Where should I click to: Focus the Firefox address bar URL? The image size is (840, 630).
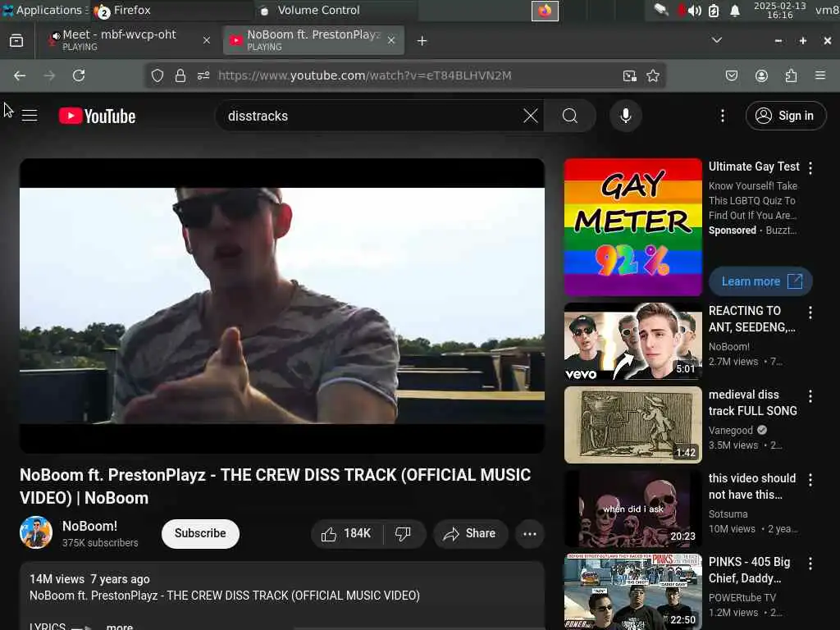364,75
